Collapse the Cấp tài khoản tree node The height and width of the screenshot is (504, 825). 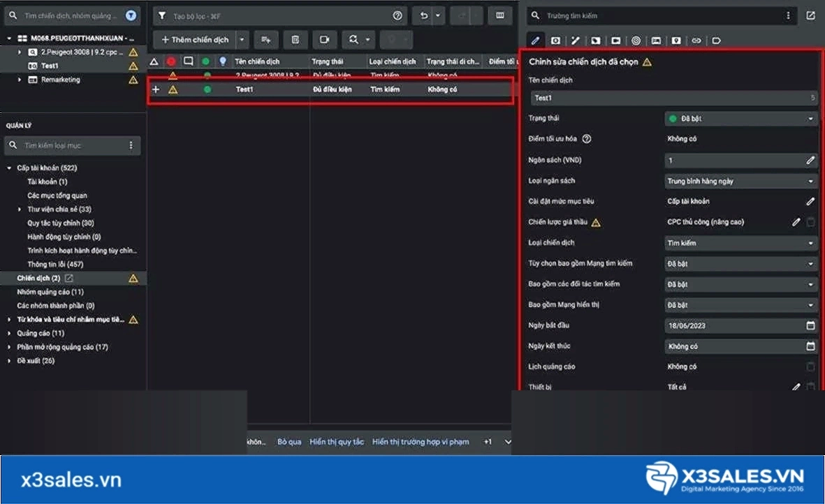tap(9, 168)
